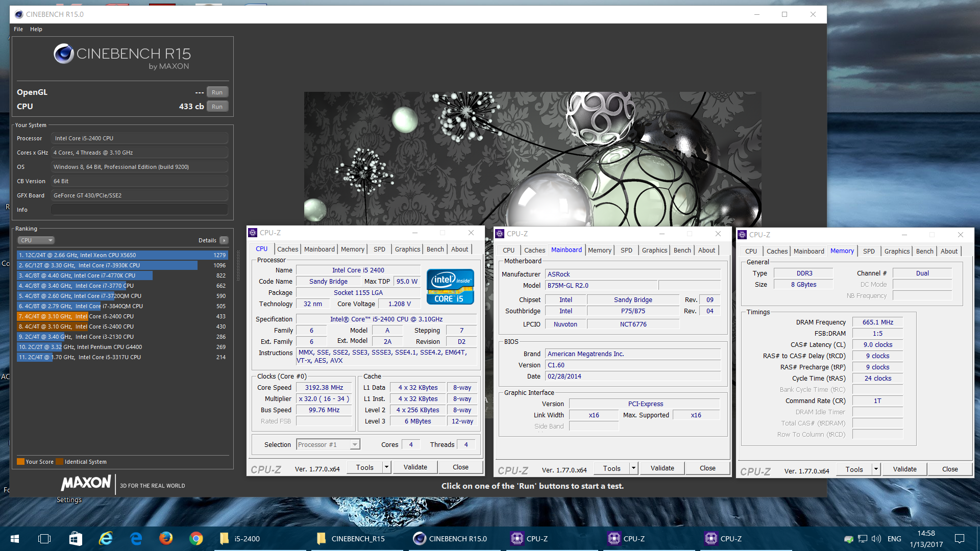Click the rendered scene preview image
This screenshot has height=551, width=980.
click(532, 159)
